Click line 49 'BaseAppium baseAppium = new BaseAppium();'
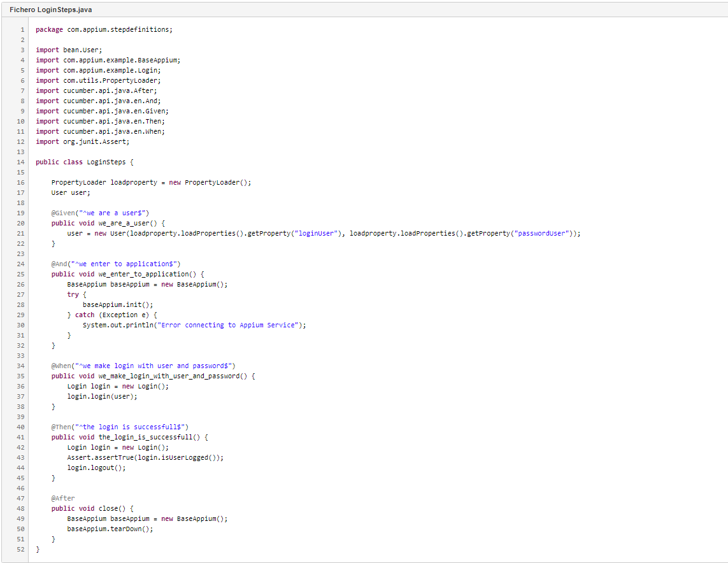 147,519
